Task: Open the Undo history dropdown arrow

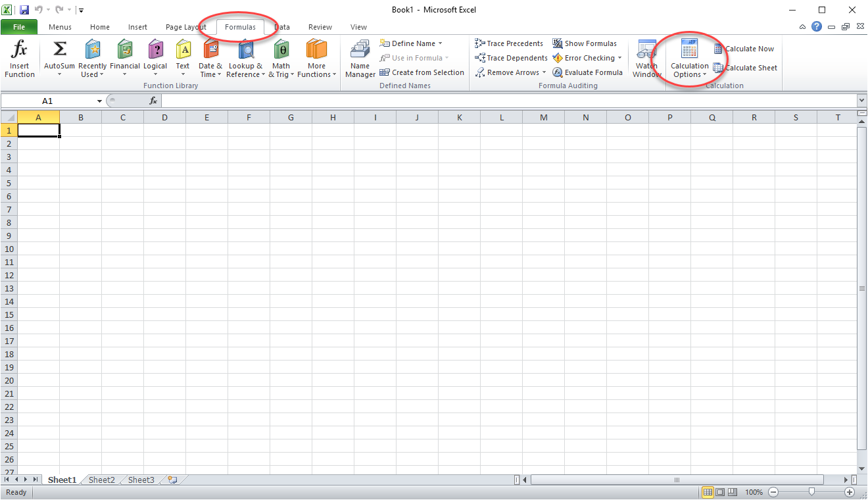Action: pyautogui.click(x=48, y=10)
